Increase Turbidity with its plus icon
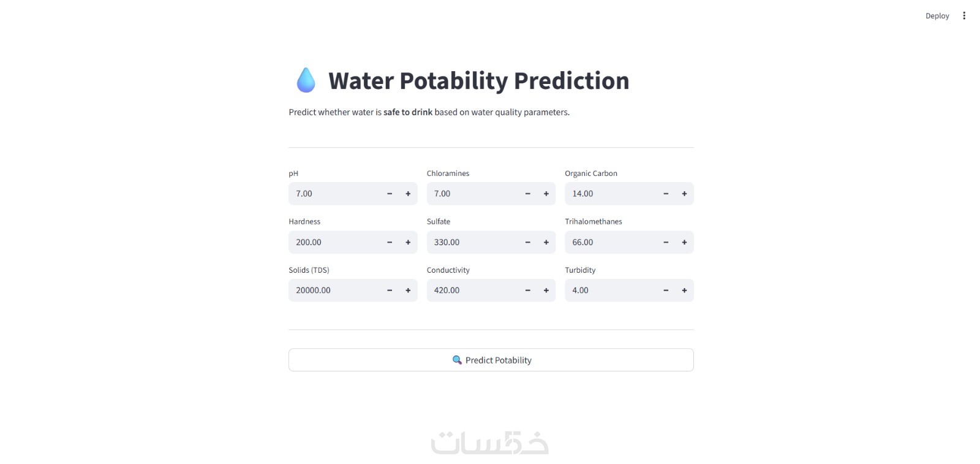 (684, 291)
